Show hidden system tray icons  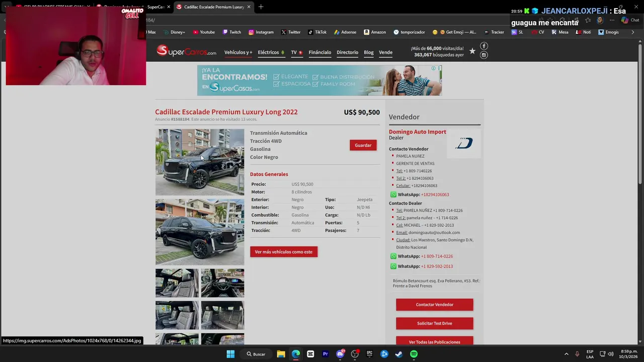(566, 354)
